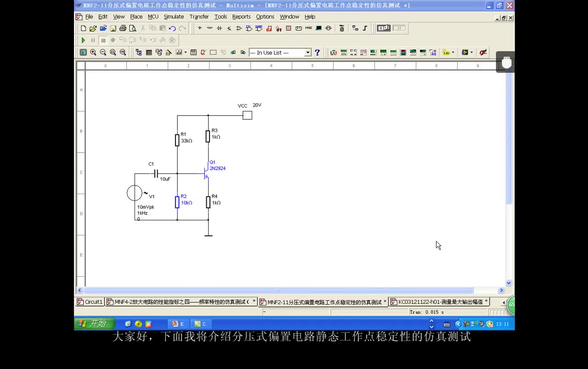Place an MCU module component
Screen dimensions: 588x369
point(342,28)
